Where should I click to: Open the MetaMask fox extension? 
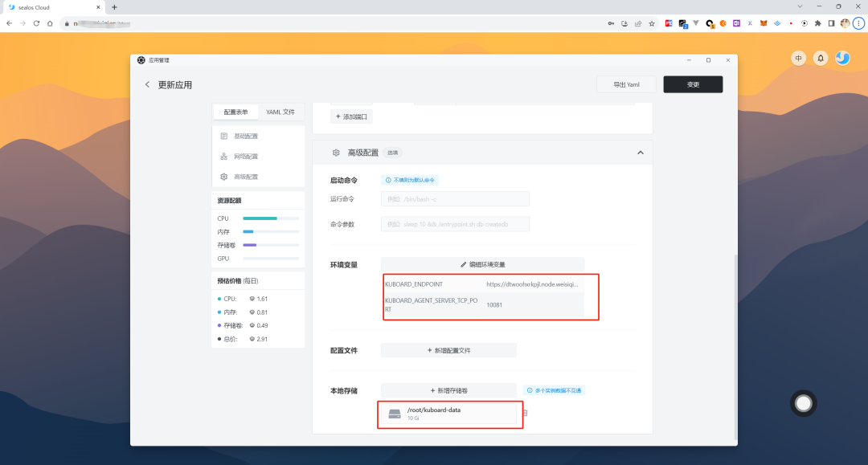764,23
